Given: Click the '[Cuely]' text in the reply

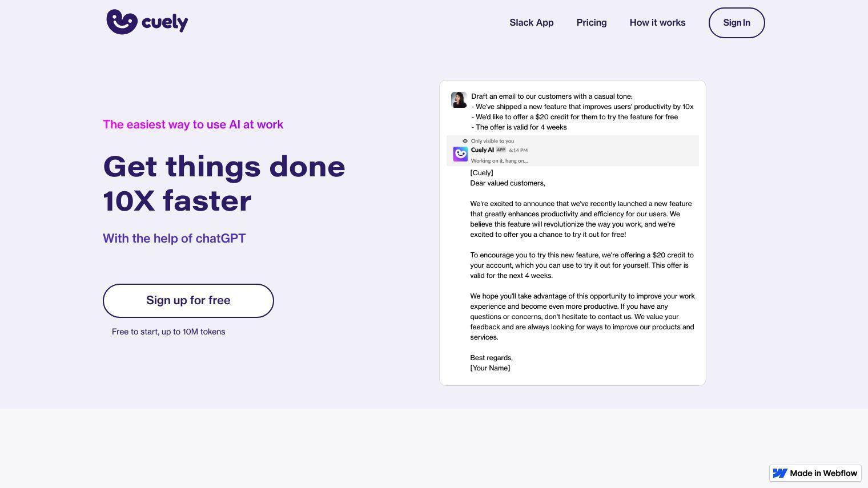Looking at the screenshot, I should (481, 173).
